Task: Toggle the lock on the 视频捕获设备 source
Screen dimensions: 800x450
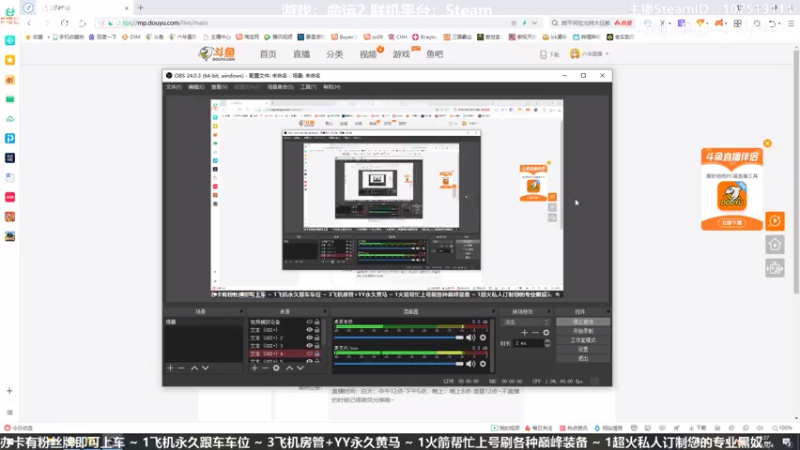Action: pos(317,322)
